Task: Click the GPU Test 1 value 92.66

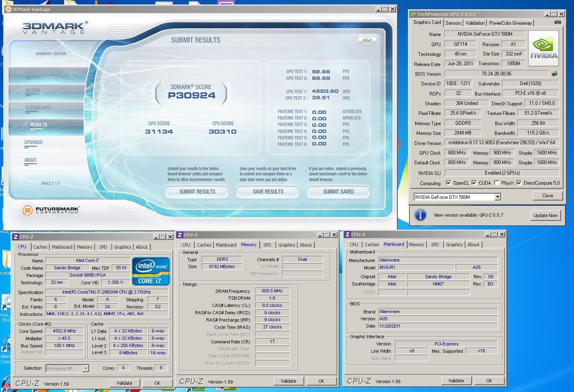Action: pyautogui.click(x=321, y=72)
